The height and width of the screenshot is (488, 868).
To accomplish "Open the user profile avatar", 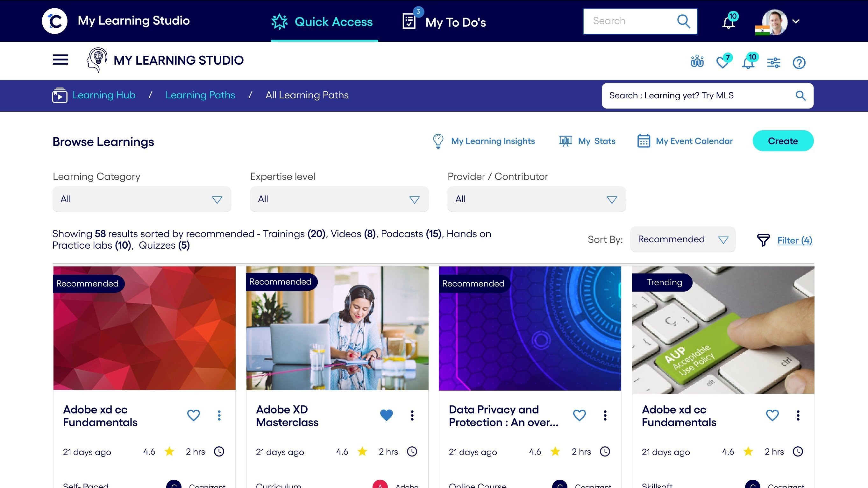I will tap(774, 22).
